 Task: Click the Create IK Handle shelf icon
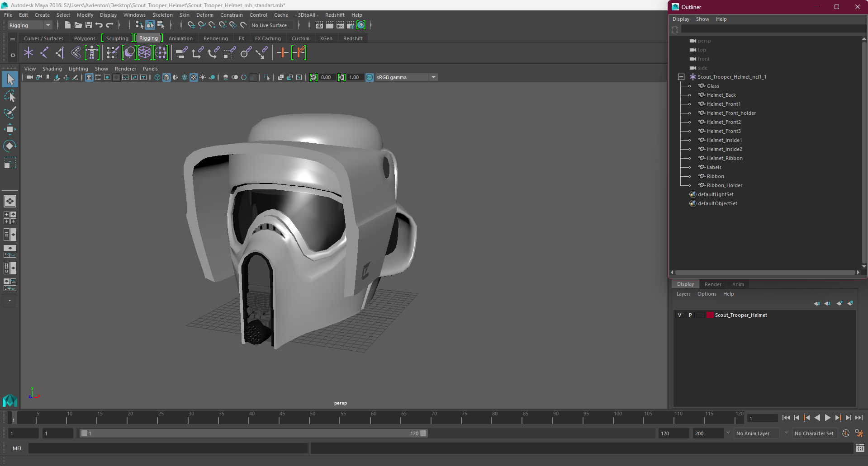point(60,53)
